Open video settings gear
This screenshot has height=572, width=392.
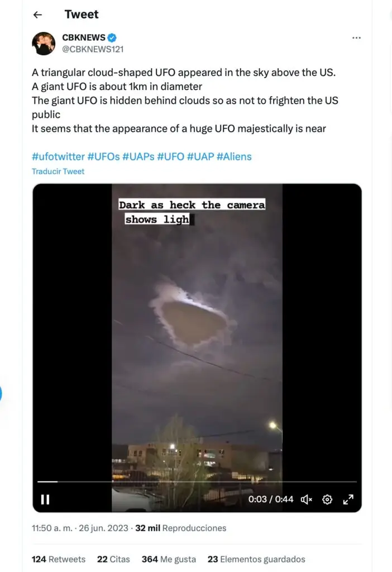click(x=327, y=499)
